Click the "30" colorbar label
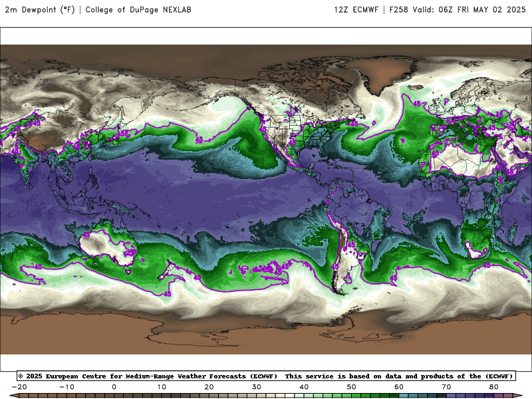This screenshot has height=399, width=532. 257,387
